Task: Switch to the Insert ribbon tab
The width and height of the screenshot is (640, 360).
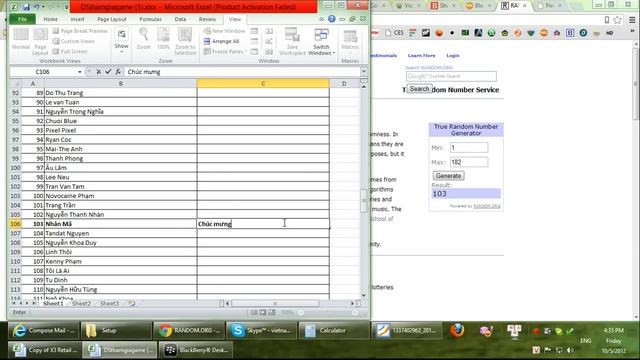Action: tap(77, 19)
